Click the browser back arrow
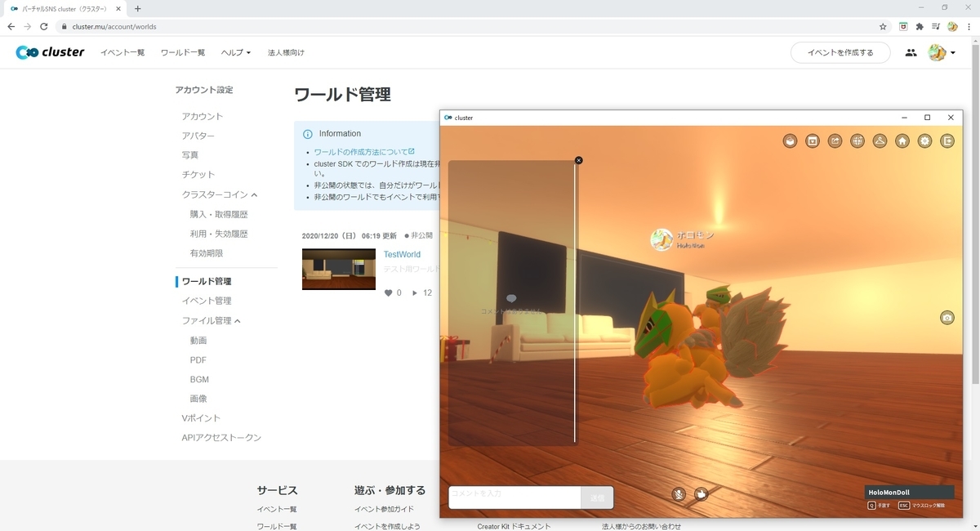Viewport: 980px width, 531px height. 11,26
